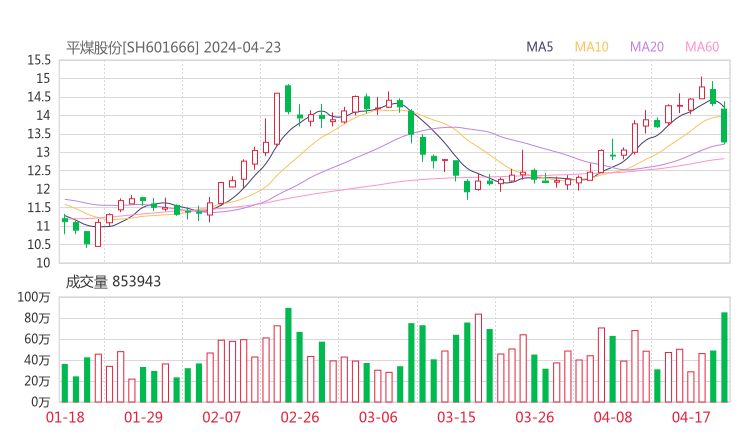The width and height of the screenshot is (740, 440).
Task: Click the 12.5 price axis label
Action: [x=39, y=171]
